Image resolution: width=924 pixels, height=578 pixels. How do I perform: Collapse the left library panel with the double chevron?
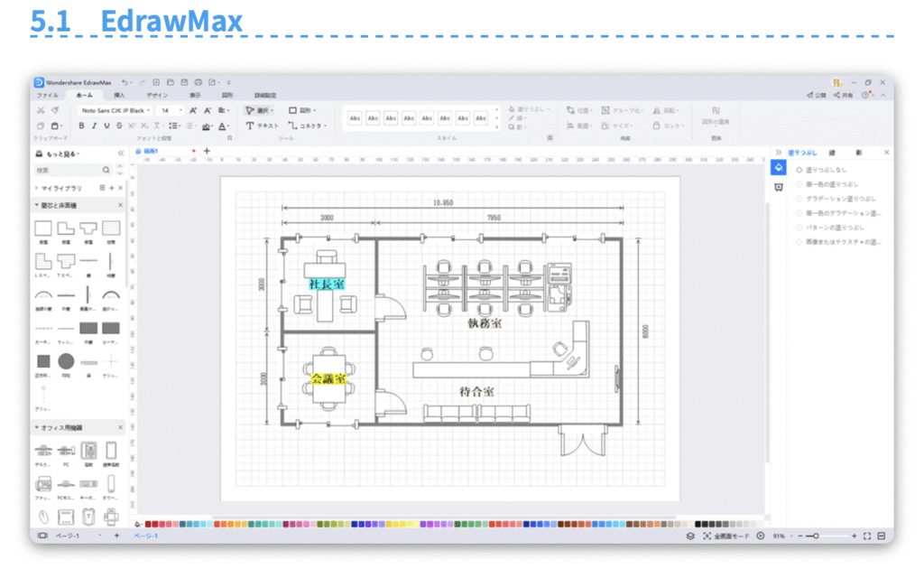120,154
